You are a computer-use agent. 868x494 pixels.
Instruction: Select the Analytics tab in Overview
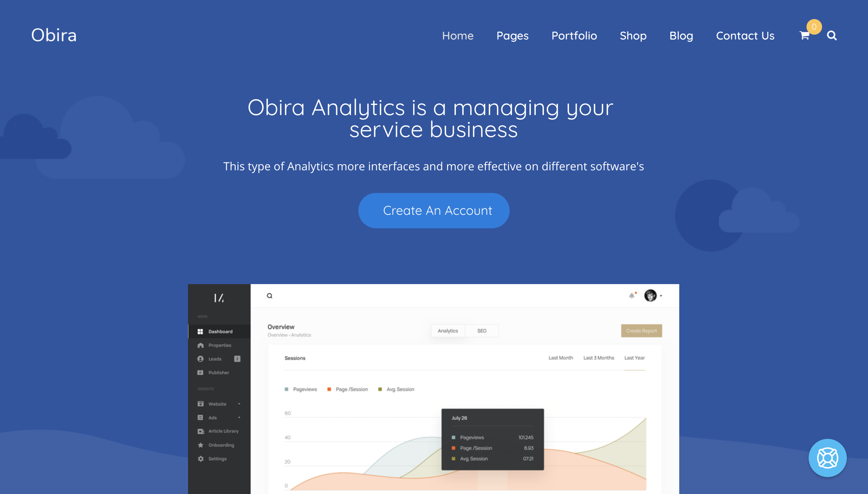pyautogui.click(x=448, y=330)
